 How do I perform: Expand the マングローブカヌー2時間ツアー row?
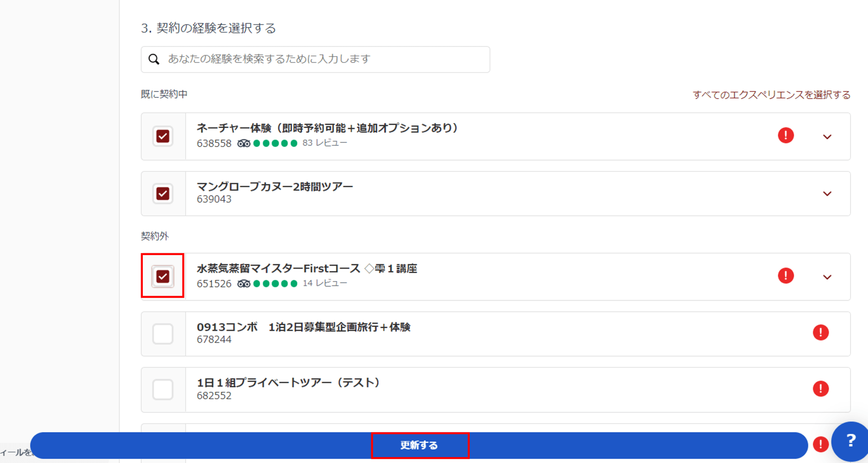[827, 194]
